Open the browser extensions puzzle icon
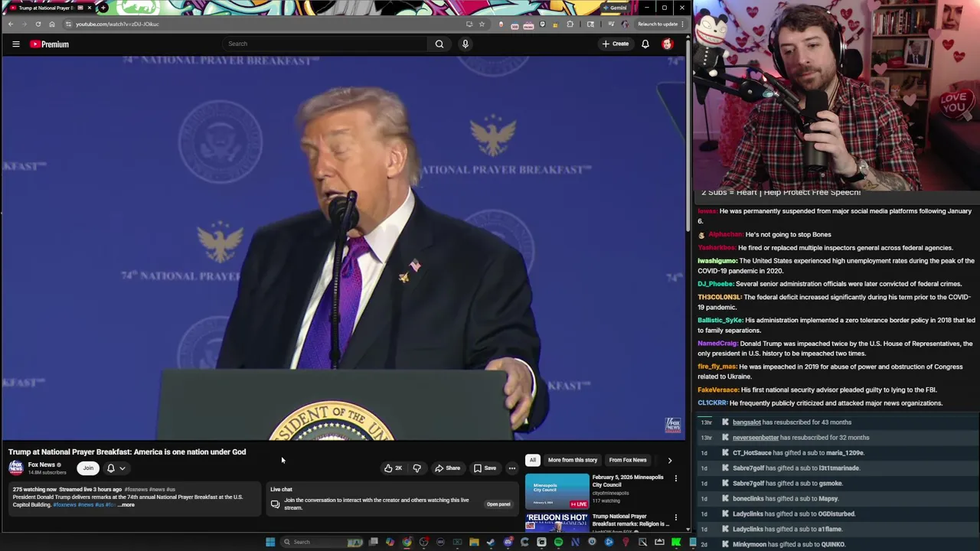The height and width of the screenshot is (551, 980). [x=570, y=24]
